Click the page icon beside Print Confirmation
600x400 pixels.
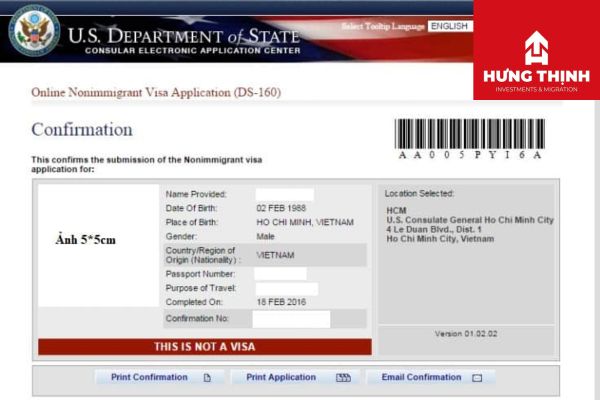pyautogui.click(x=207, y=378)
